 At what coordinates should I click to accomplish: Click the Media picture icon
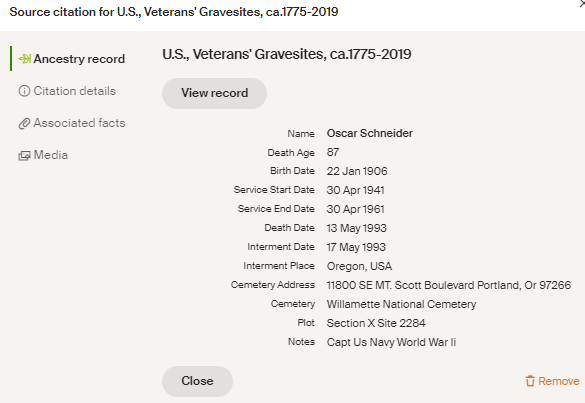(x=24, y=156)
